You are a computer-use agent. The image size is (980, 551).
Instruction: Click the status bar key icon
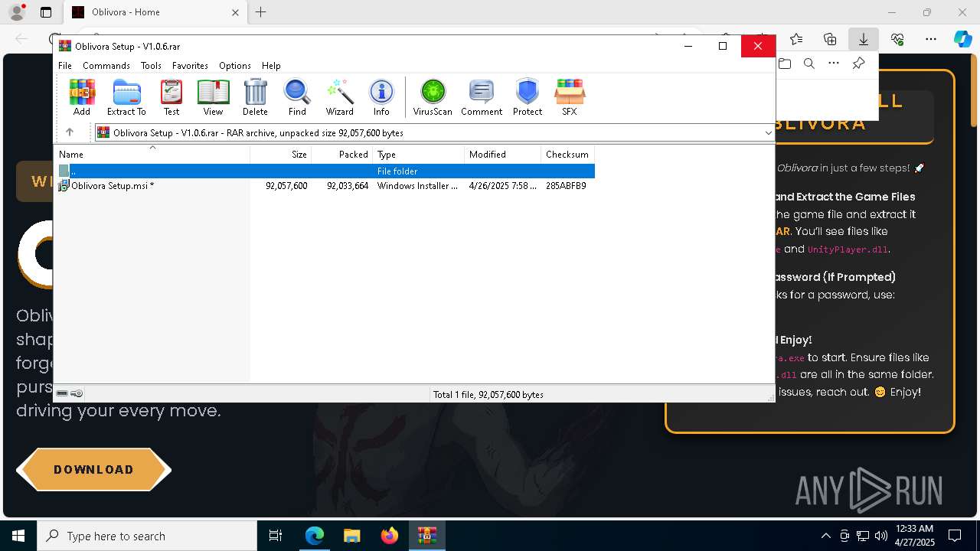coord(77,393)
